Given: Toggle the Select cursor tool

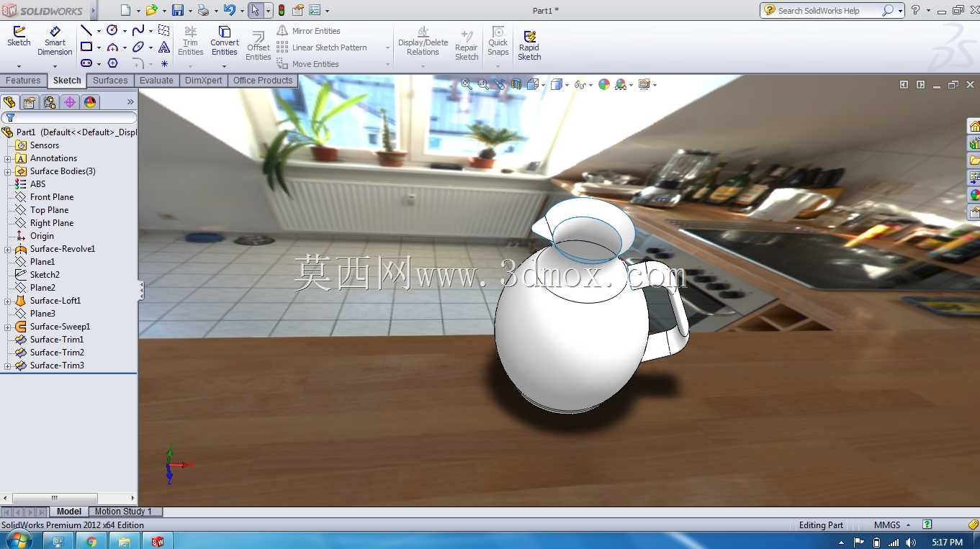Looking at the screenshot, I should pos(255,10).
